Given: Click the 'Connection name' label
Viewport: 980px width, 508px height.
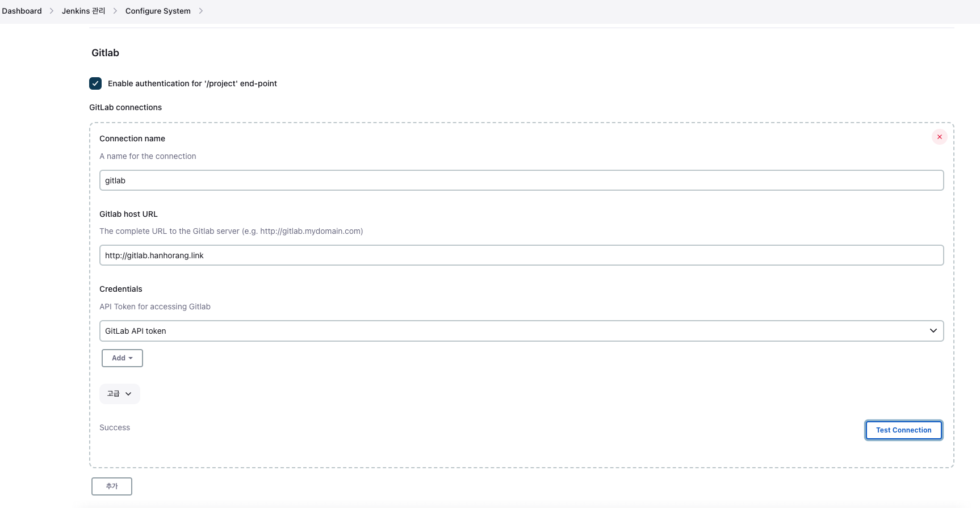Looking at the screenshot, I should tap(132, 138).
